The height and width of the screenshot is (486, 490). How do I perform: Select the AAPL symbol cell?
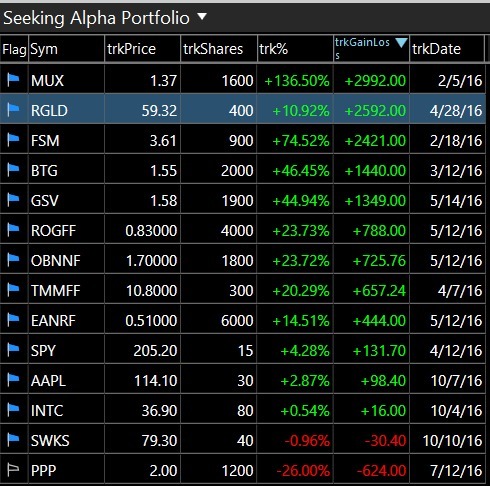(x=66, y=380)
